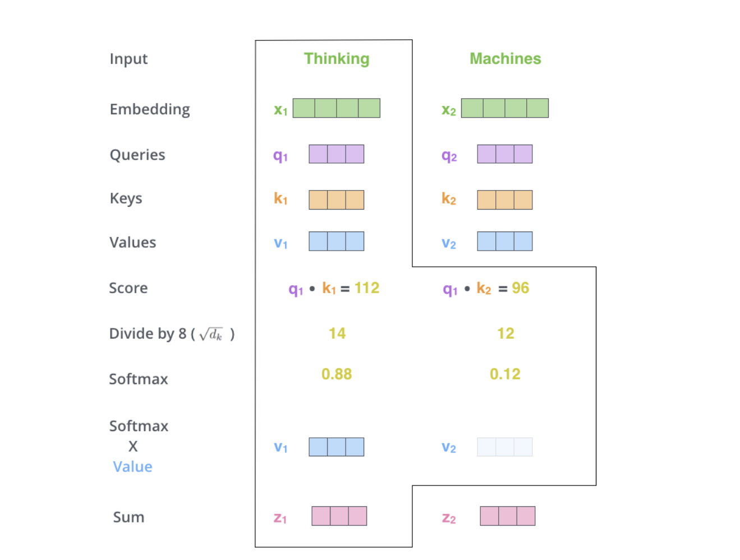Click the purple q2 query vector boxes
The height and width of the screenshot is (560, 740).
504,154
